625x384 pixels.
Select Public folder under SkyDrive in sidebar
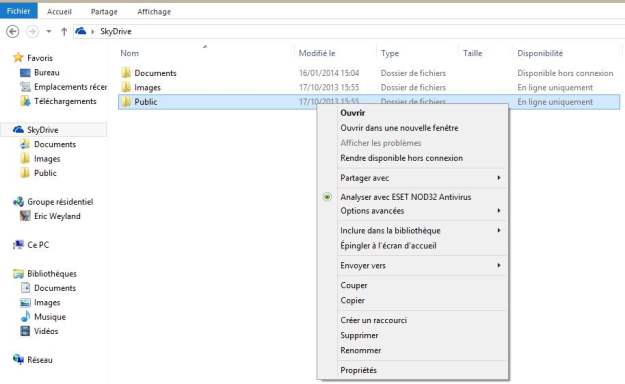(x=45, y=173)
